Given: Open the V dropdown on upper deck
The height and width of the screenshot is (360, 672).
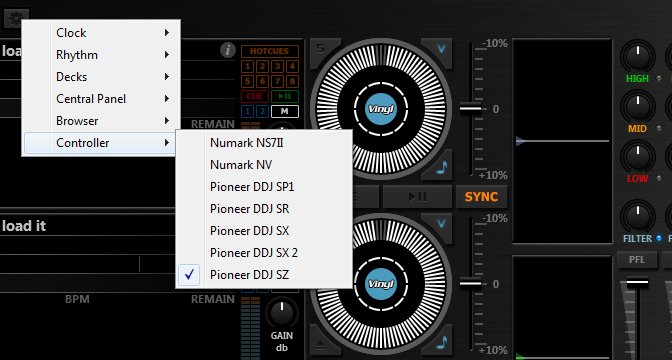Looking at the screenshot, I should click(441, 48).
